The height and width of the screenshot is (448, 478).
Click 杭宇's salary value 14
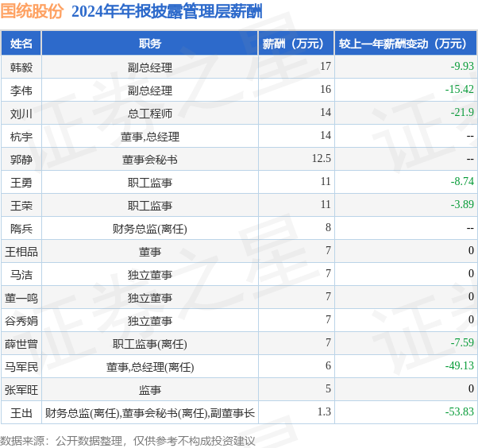(326, 135)
